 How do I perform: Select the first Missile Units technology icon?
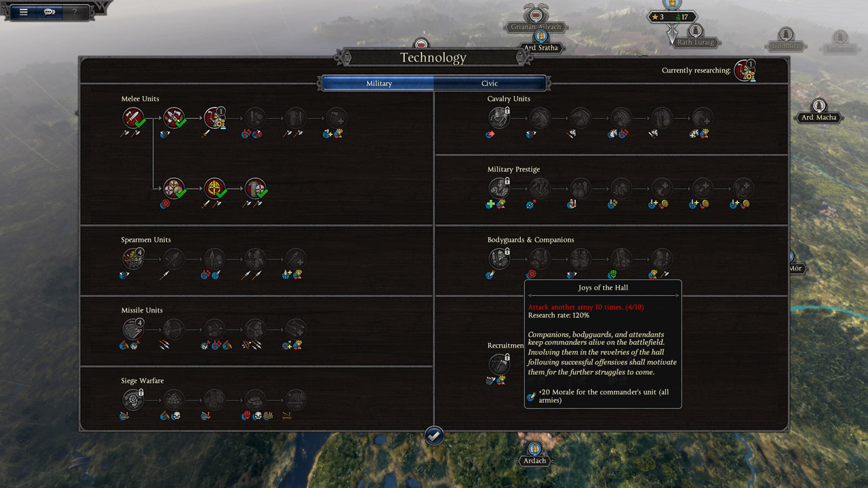[134, 329]
